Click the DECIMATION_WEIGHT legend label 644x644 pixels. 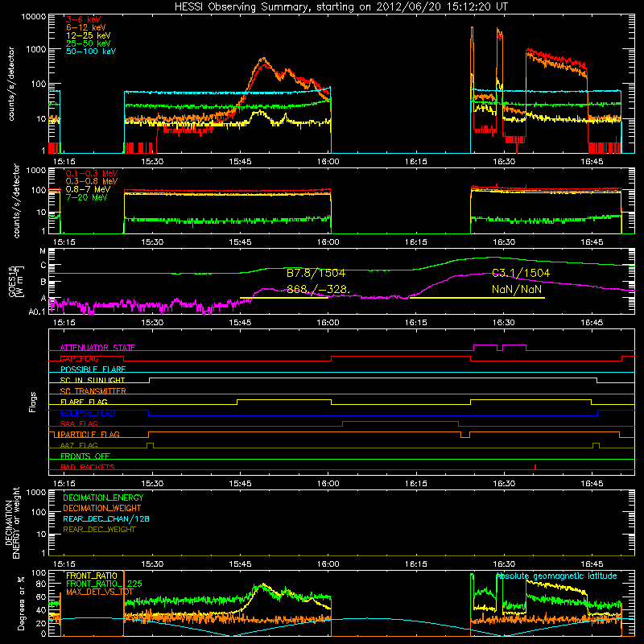[102, 508]
